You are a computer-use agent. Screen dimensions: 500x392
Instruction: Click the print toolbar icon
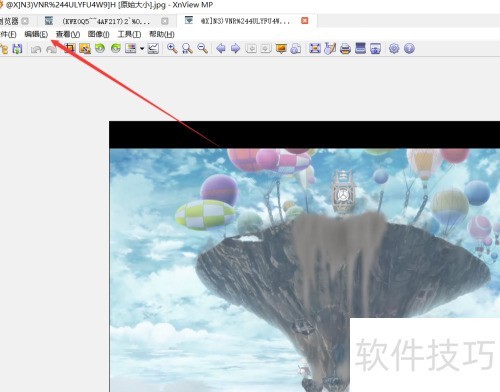345,49
